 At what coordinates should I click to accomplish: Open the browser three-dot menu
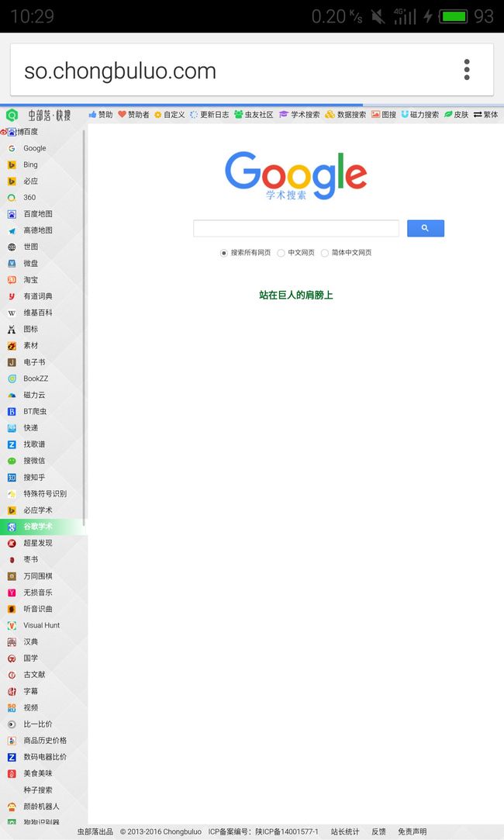click(467, 70)
